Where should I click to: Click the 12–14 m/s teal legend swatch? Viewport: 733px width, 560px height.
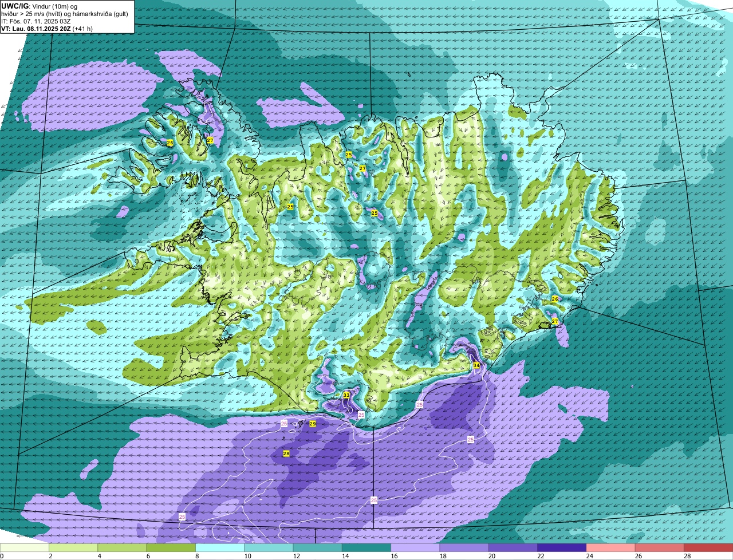click(318, 548)
